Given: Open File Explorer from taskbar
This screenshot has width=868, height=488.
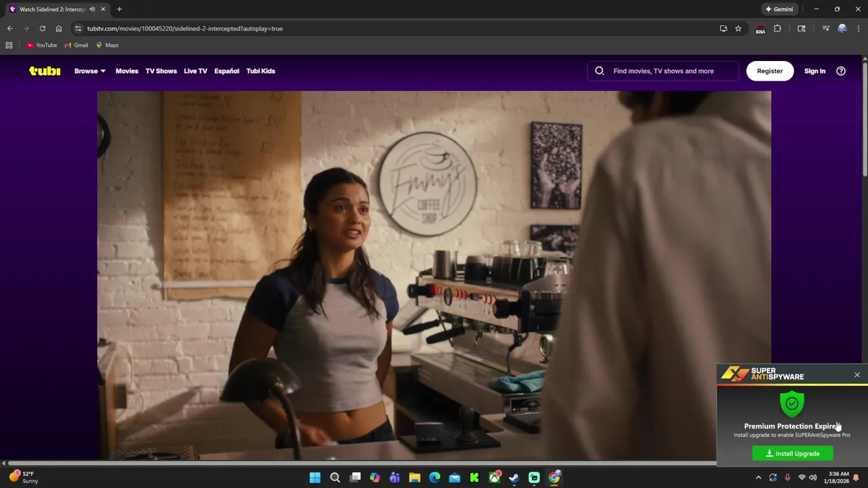Looking at the screenshot, I should [414, 478].
